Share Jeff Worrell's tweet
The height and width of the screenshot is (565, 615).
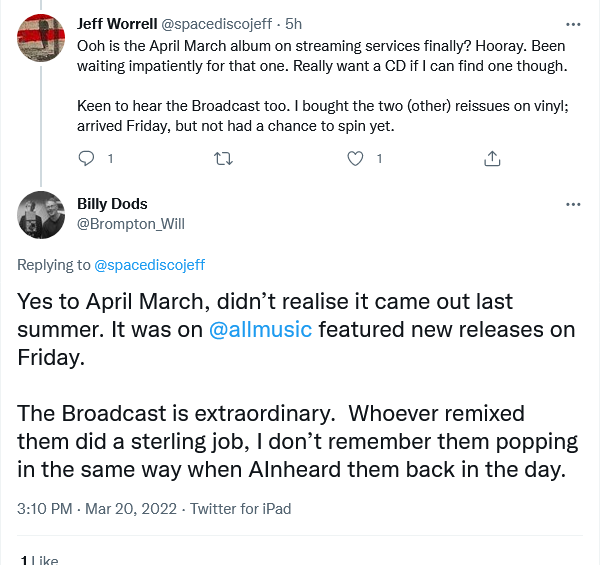492,158
